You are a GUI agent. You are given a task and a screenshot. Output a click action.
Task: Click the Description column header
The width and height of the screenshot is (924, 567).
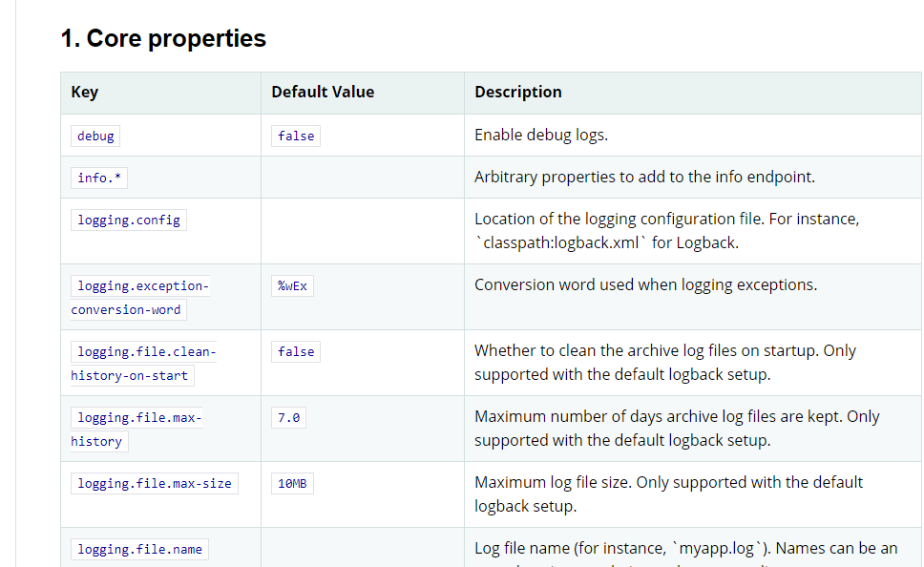(518, 93)
